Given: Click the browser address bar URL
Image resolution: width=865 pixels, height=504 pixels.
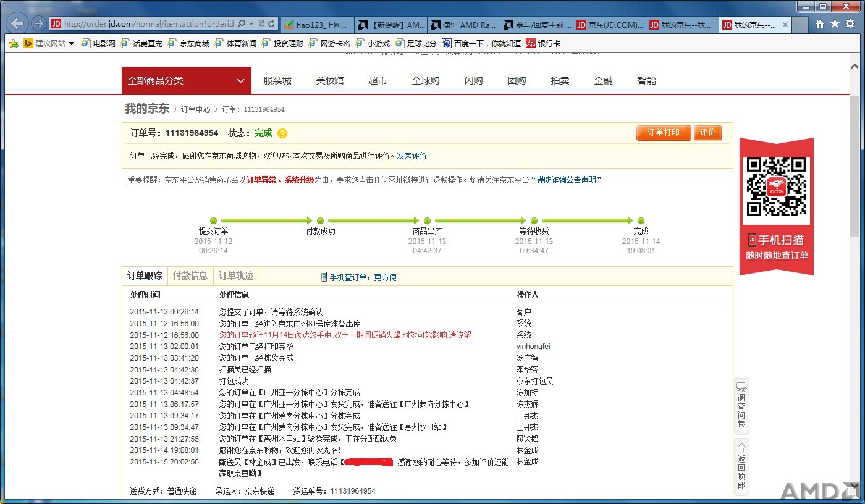Looking at the screenshot, I should 148,24.
